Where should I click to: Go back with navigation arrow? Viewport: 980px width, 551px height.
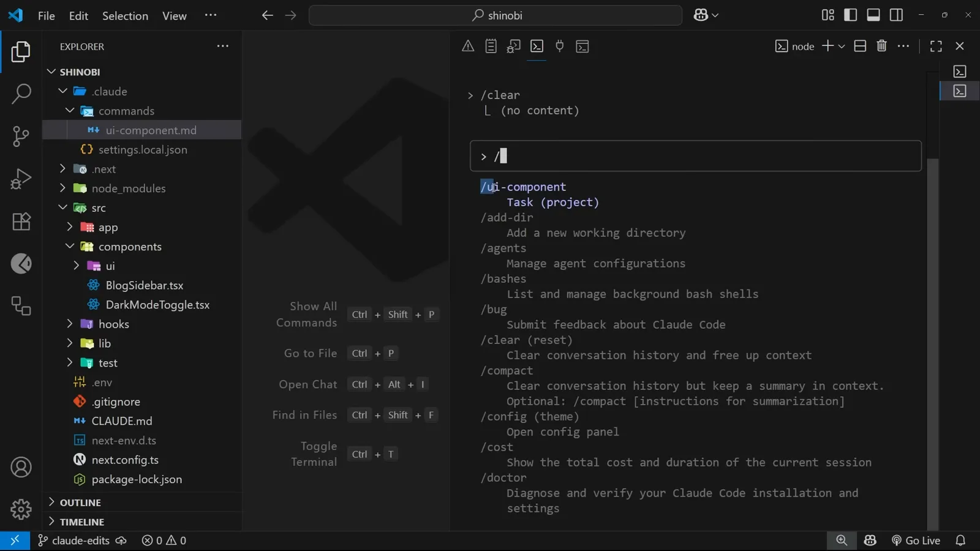tap(267, 15)
